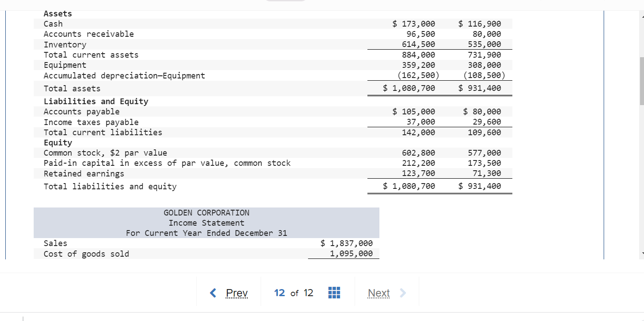Click the left chevron beside Prev
644x321 pixels.
[213, 293]
